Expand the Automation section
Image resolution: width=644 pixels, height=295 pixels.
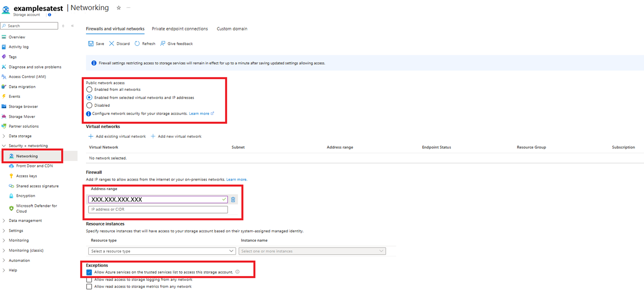(4, 261)
